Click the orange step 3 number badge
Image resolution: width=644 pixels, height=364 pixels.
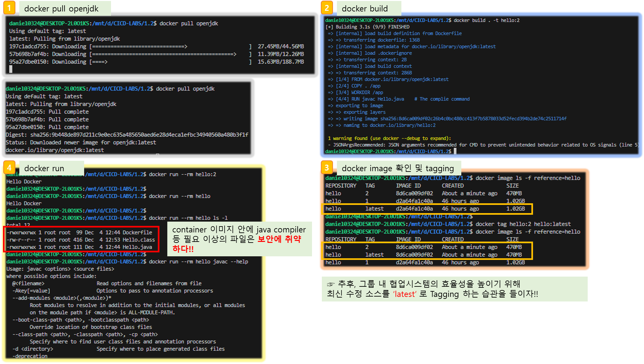point(326,168)
